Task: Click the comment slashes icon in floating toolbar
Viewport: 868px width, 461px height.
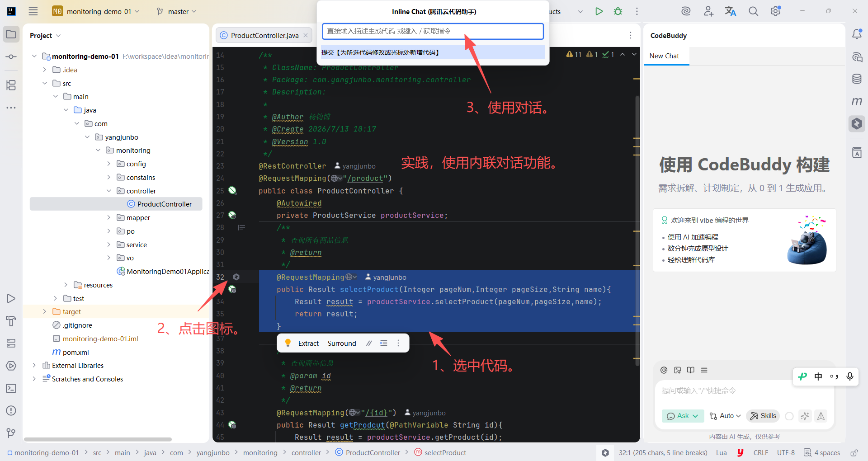Action: coord(369,343)
